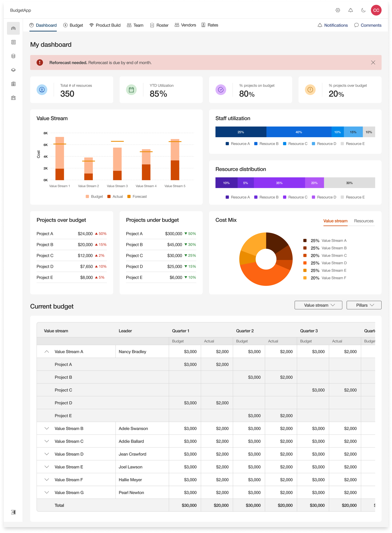
Task: Expand the Value Stream B row
Action: click(47, 428)
